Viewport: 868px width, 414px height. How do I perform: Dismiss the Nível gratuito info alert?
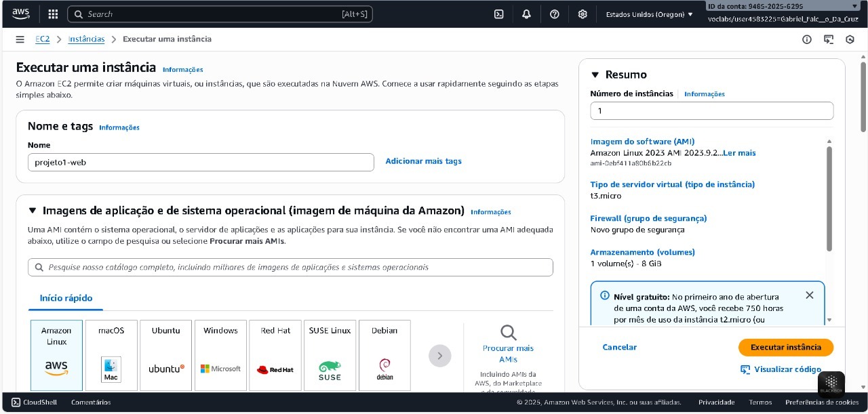click(x=809, y=295)
